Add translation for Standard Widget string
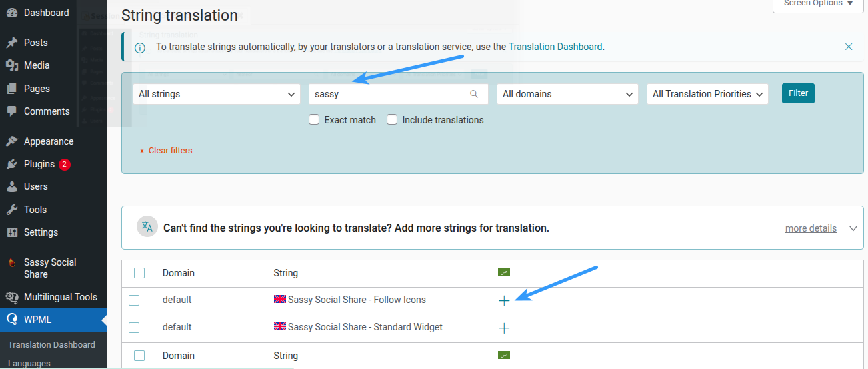868x369 pixels. 504,328
